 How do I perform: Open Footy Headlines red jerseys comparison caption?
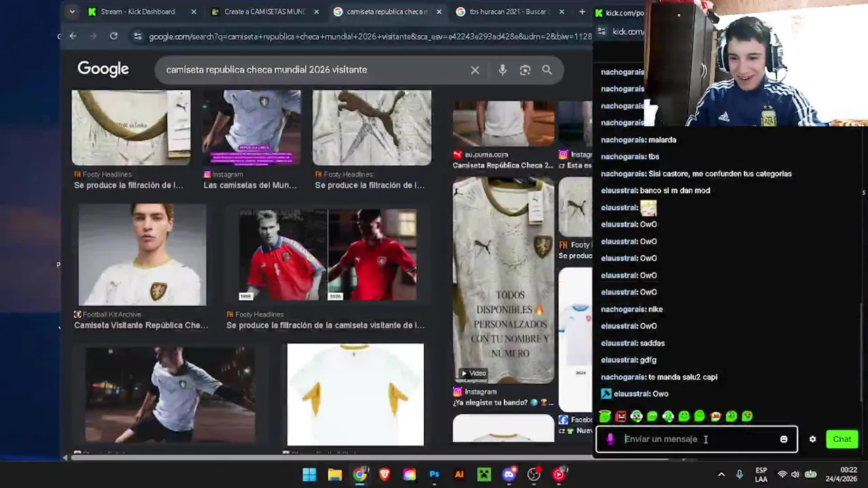325,325
